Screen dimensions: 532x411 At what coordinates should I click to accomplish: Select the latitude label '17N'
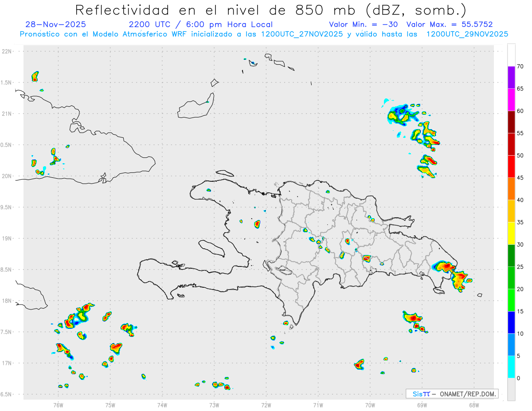tap(6, 363)
